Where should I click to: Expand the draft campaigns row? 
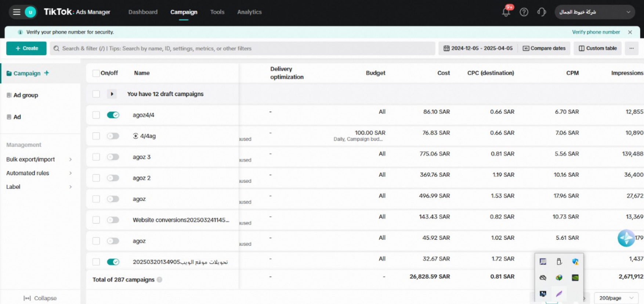click(112, 94)
